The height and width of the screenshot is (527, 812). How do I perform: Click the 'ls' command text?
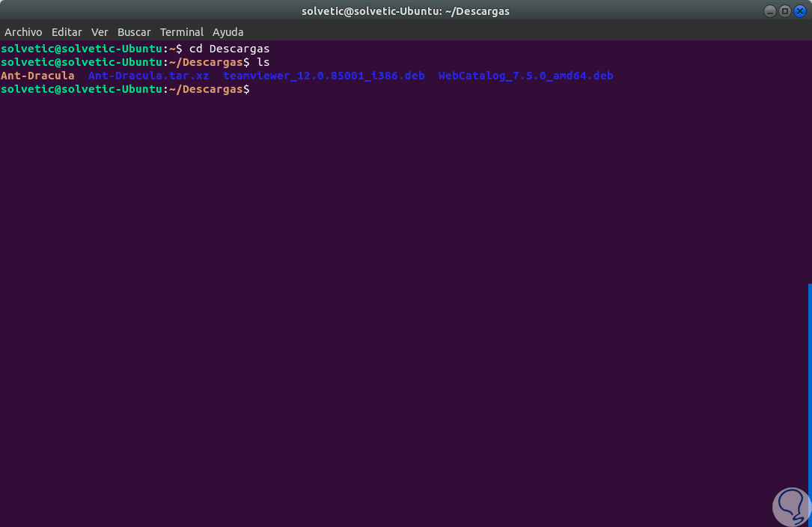pos(263,62)
